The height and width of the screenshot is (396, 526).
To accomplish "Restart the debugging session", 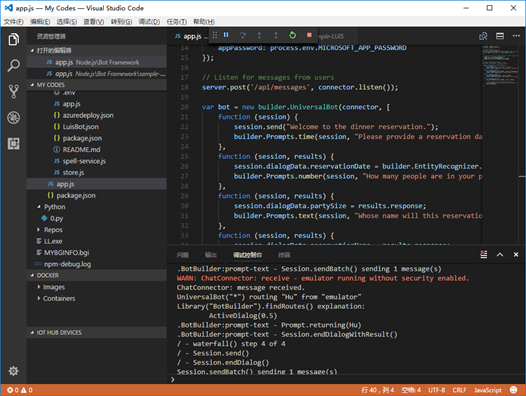I will click(x=293, y=35).
